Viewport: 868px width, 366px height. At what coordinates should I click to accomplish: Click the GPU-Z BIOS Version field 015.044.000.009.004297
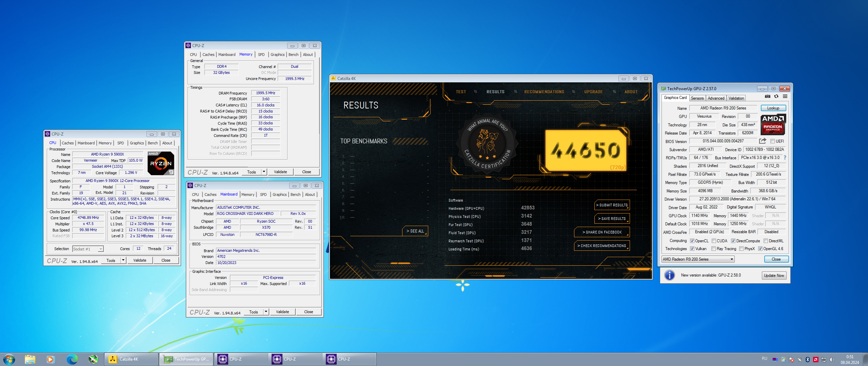tap(723, 141)
